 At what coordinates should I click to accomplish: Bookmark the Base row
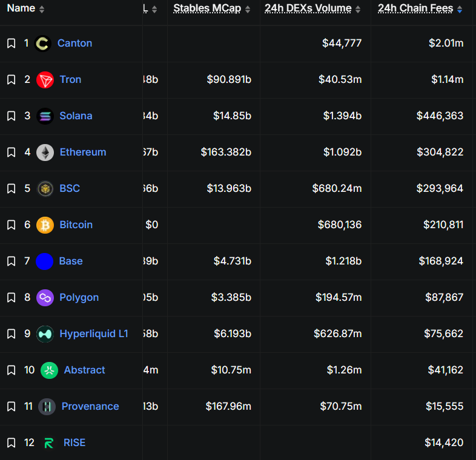click(12, 261)
